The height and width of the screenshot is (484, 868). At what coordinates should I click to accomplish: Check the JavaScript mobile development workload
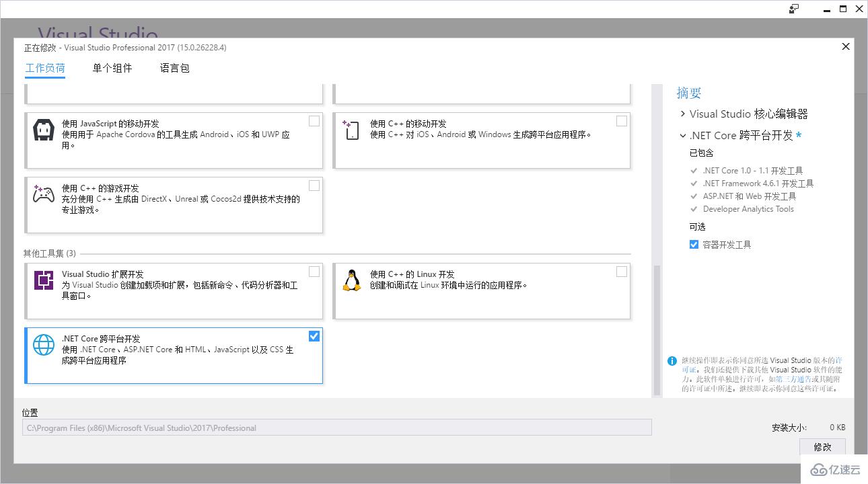[x=314, y=121]
